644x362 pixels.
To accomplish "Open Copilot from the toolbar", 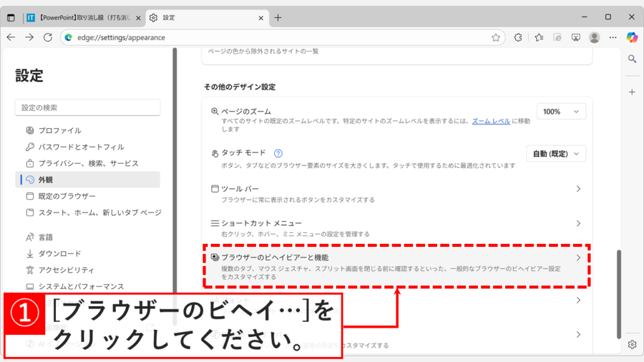I will click(x=631, y=37).
